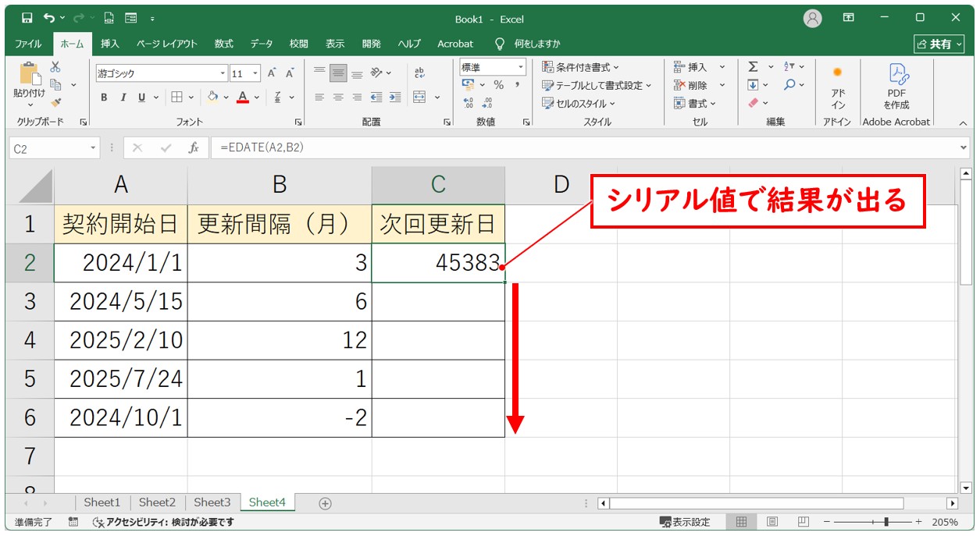This screenshot has height=536, width=980.
Task: Increase font size with the larger A
Action: [x=272, y=73]
